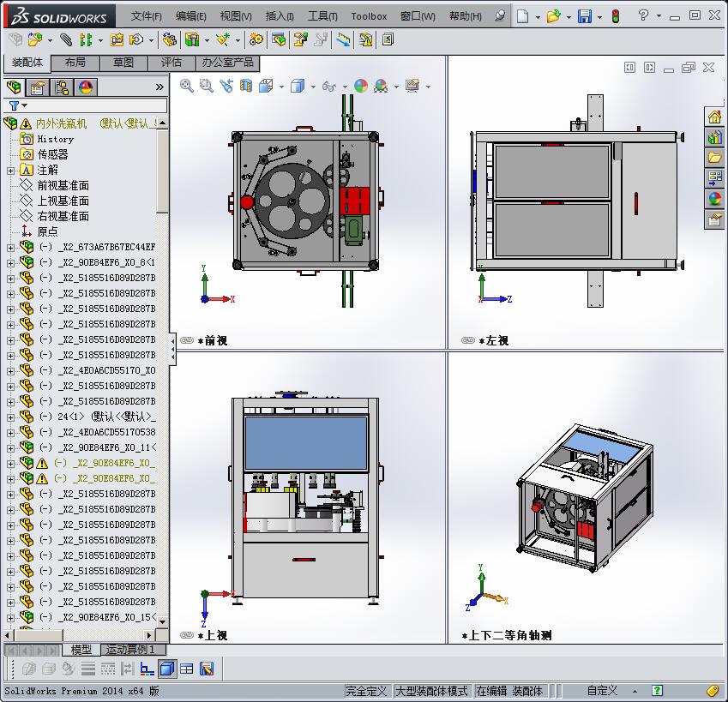The width and height of the screenshot is (728, 702).
Task: Select 原点 origin in tree
Action: point(47,231)
